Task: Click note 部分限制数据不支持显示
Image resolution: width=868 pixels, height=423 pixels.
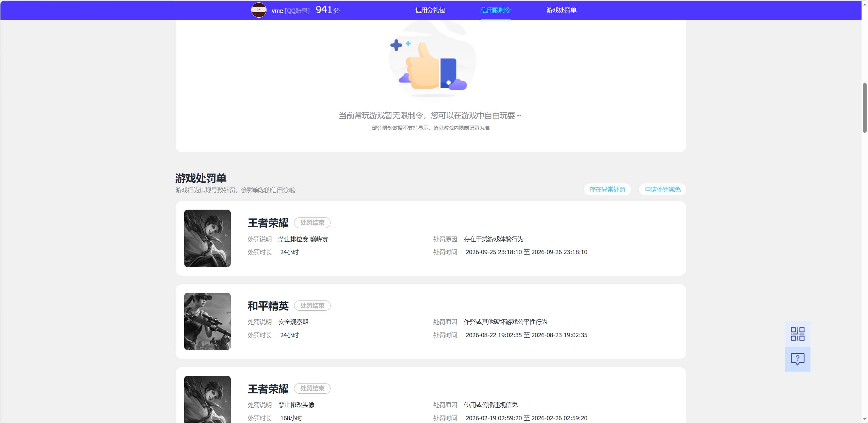Action: pyautogui.click(x=431, y=128)
